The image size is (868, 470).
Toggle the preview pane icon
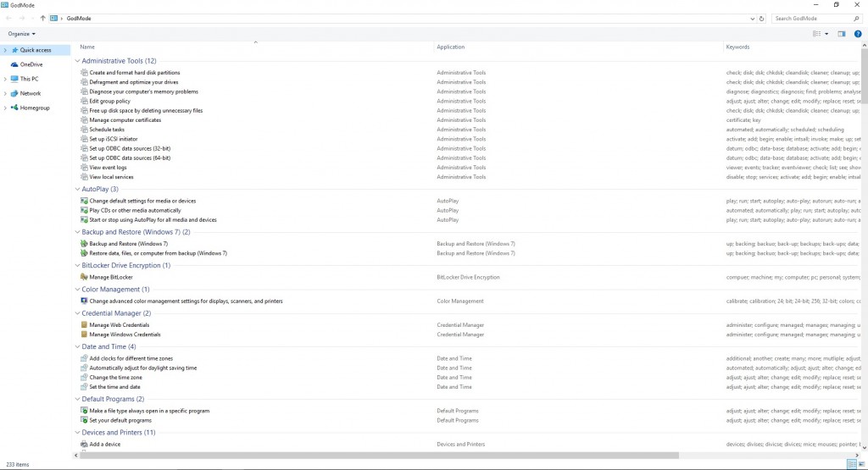point(842,34)
